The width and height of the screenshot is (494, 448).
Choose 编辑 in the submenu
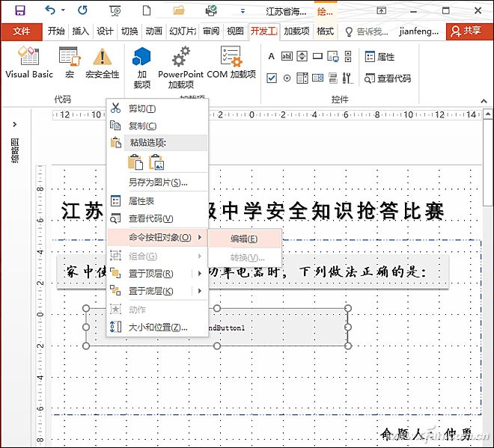click(x=244, y=239)
